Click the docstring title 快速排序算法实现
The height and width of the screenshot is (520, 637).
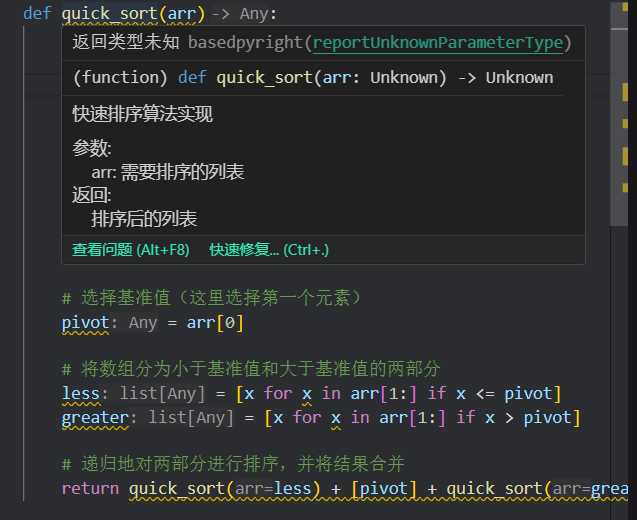coord(142,114)
